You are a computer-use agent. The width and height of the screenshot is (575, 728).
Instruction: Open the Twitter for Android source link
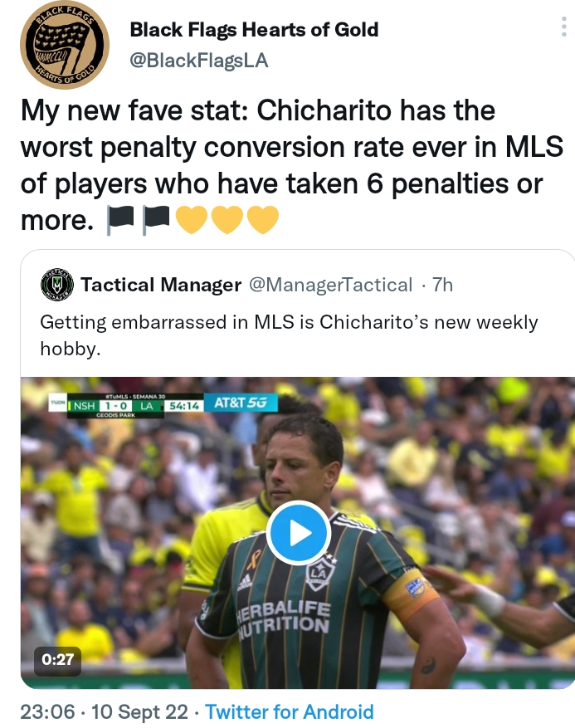point(290,711)
